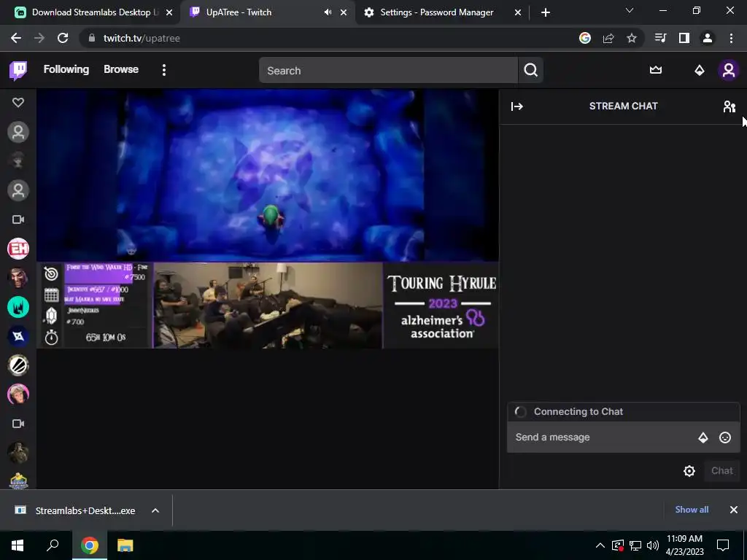
Task: Collapse the stream chat panel
Action: pyautogui.click(x=517, y=106)
